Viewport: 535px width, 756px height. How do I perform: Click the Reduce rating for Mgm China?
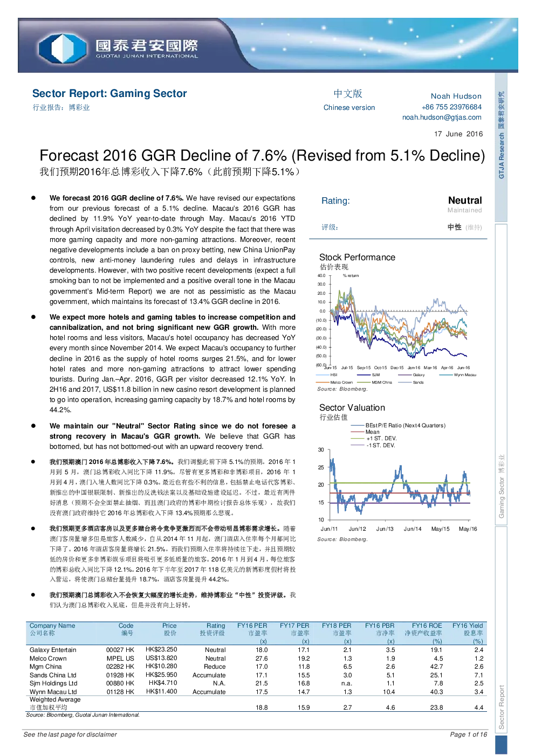tap(215, 667)
